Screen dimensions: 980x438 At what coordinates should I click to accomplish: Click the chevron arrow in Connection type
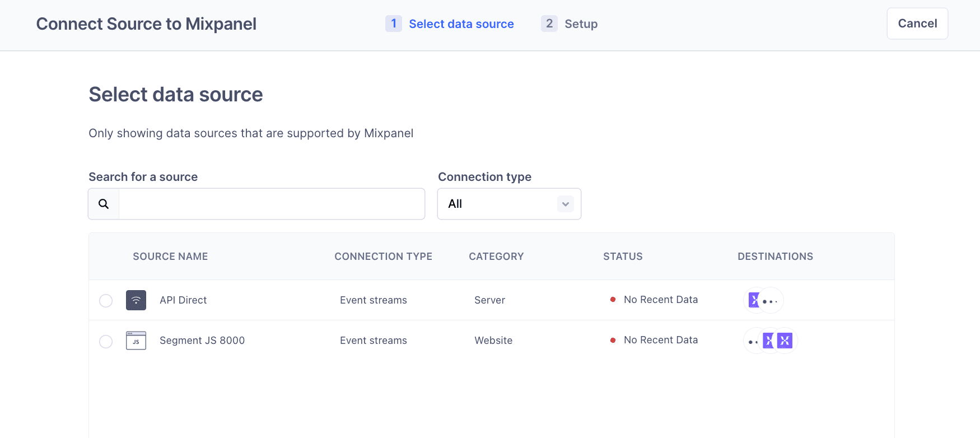[x=566, y=204]
